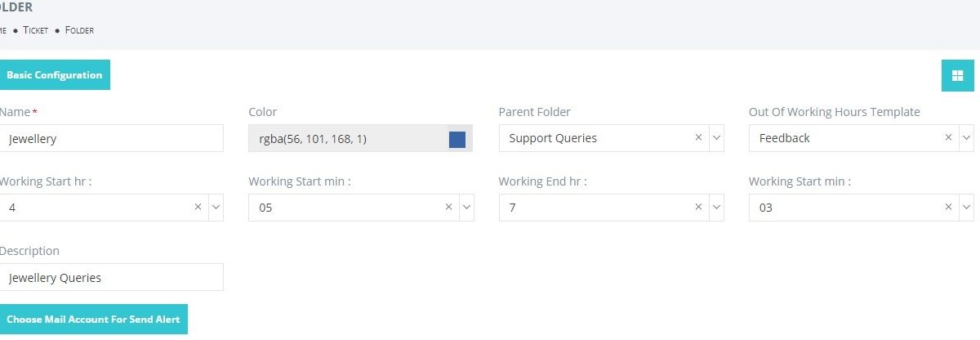Clear the Working Start hr value
This screenshot has width=980, height=340.
point(198,208)
